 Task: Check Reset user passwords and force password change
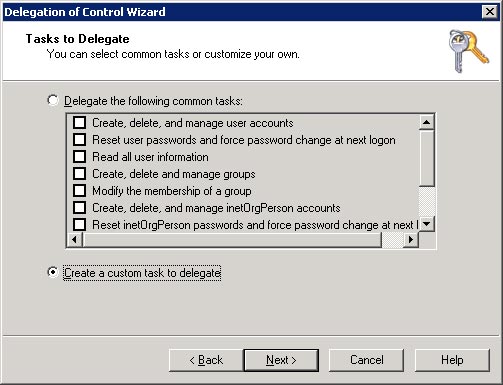click(x=79, y=140)
